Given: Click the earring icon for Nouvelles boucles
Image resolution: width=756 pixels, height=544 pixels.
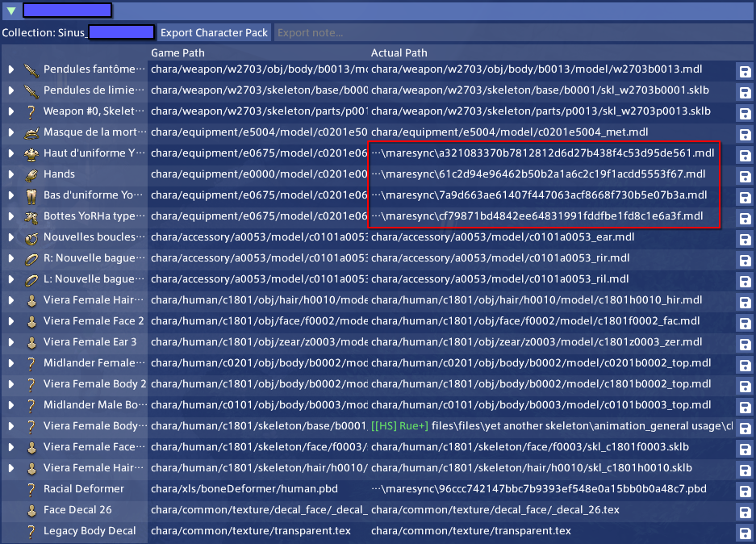Looking at the screenshot, I should point(31,238).
